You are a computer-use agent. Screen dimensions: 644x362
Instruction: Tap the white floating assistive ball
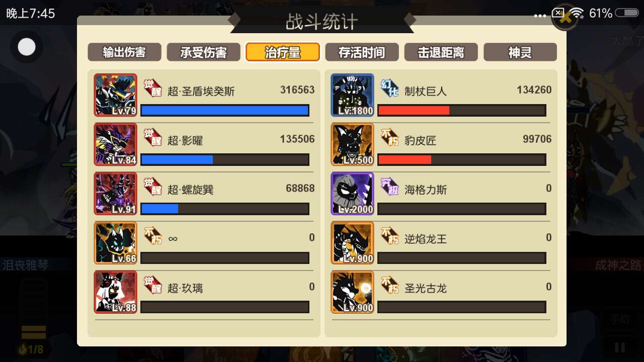(x=27, y=47)
